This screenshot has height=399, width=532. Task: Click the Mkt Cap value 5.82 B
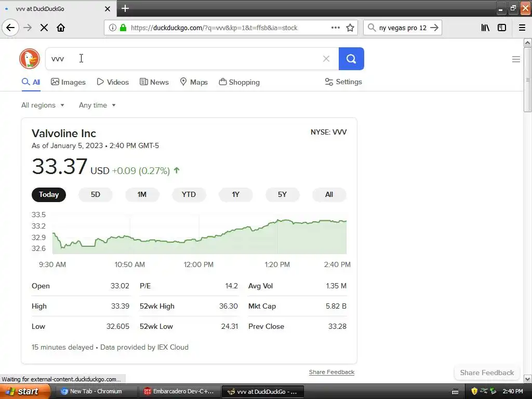pos(336,306)
